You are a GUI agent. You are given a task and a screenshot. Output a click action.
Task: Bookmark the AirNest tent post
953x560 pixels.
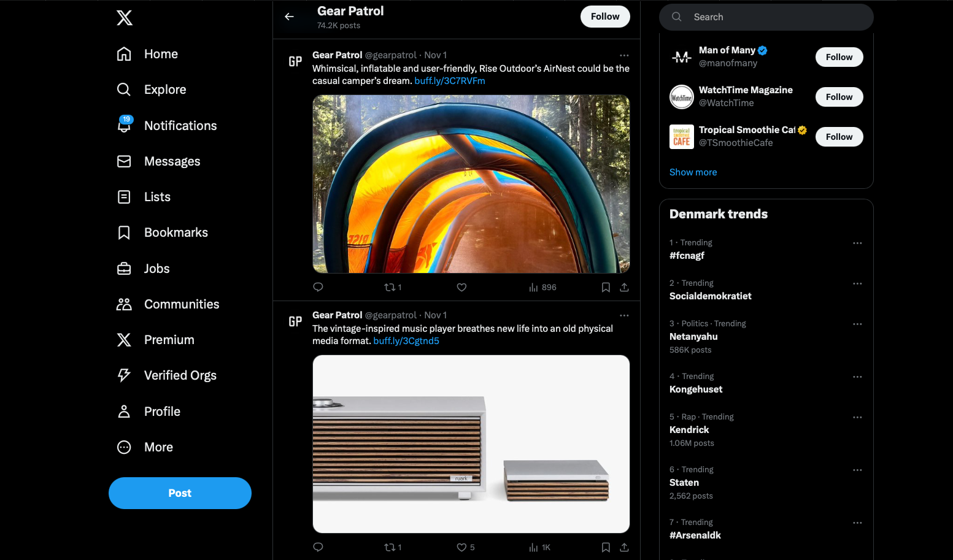pyautogui.click(x=606, y=287)
